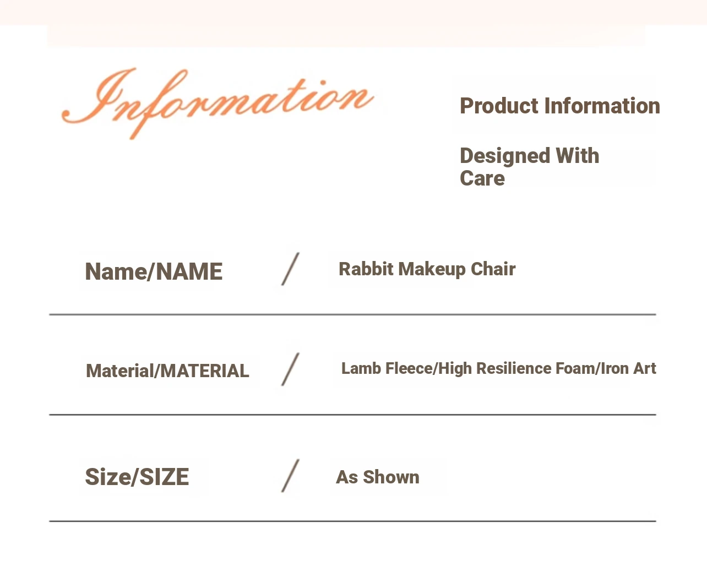Screen dimensions: 707x588
Task: Click the divider line below Material row
Action: tap(352, 415)
